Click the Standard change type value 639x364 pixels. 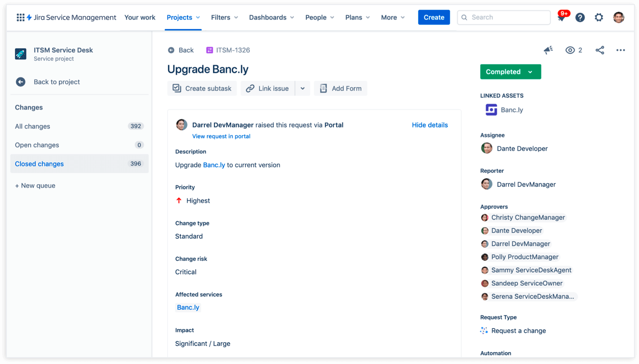(x=189, y=236)
